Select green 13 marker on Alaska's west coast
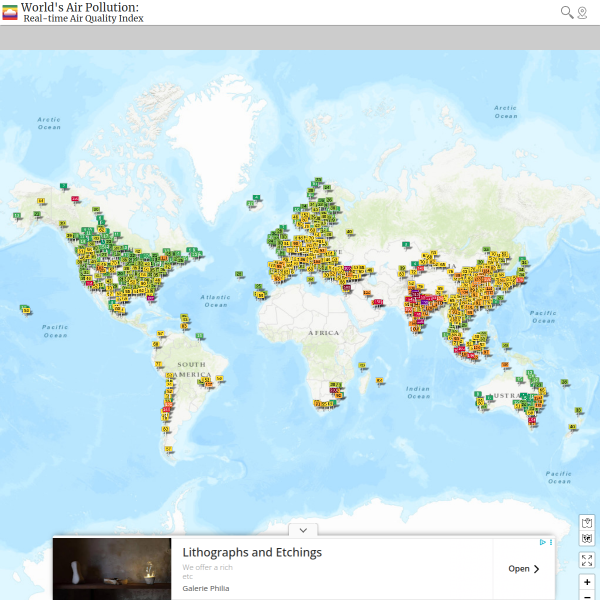This screenshot has width=600, height=600. [x=16, y=215]
